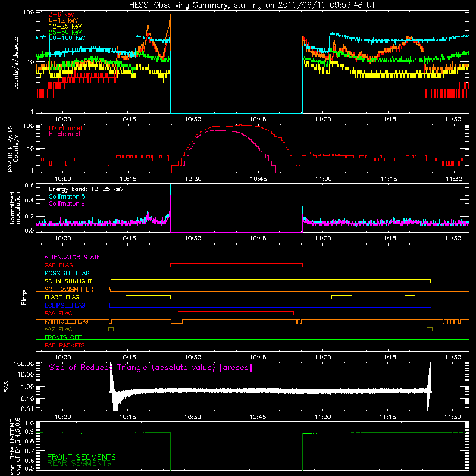Click the FLARE FLAG label
Screen dimensions: 476x476
pos(62,297)
